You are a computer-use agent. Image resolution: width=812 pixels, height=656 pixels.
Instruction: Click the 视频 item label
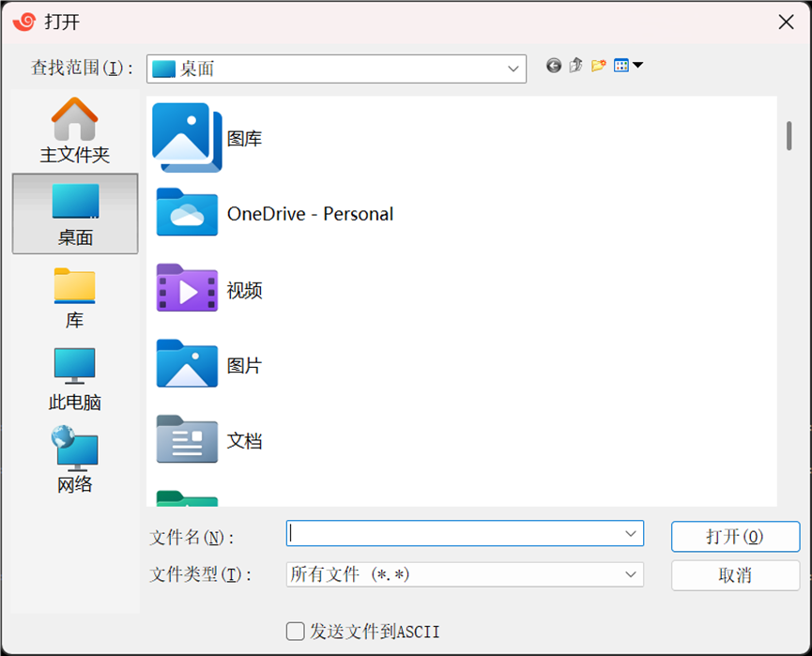pos(244,290)
